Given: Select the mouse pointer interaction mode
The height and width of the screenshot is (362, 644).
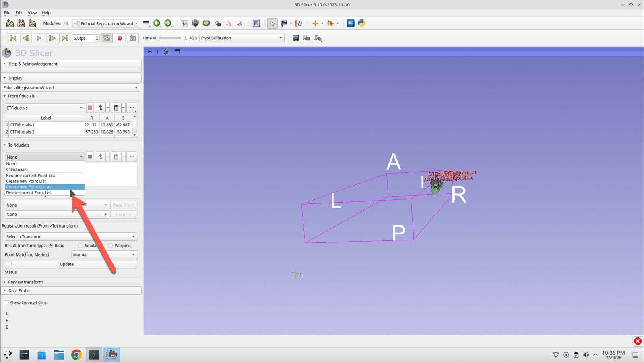Looking at the screenshot, I should [x=272, y=23].
